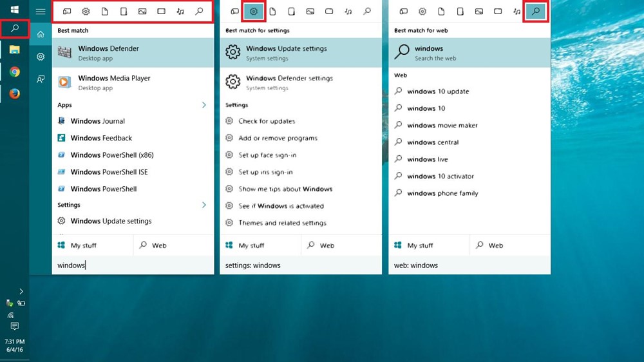Select the Music filter in the 'windows' panel
Screen dimensions: 644x362
(x=180, y=12)
